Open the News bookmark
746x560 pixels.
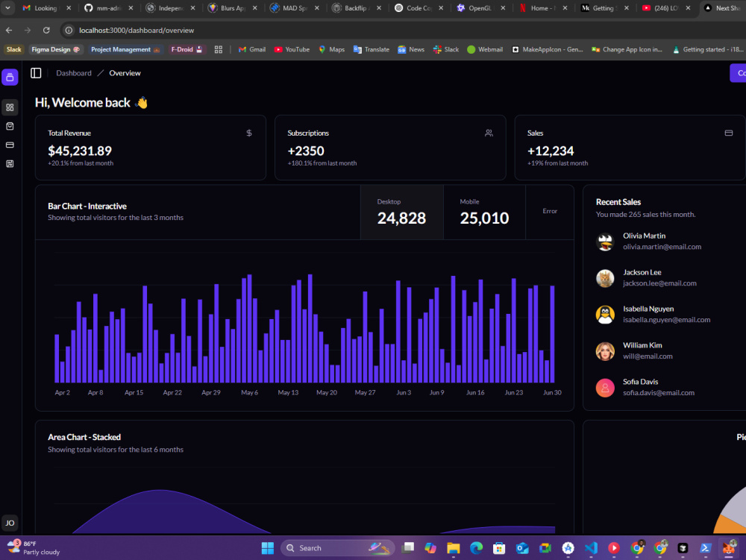point(412,49)
